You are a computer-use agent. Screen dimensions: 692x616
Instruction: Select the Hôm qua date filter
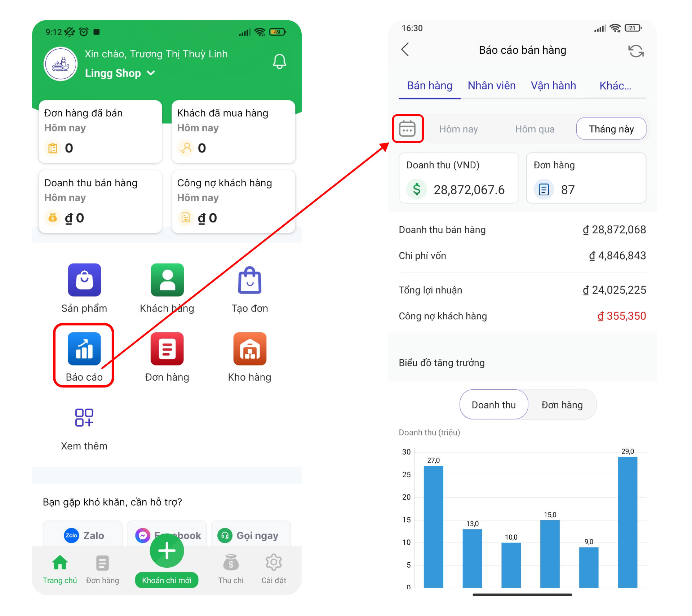click(x=534, y=129)
